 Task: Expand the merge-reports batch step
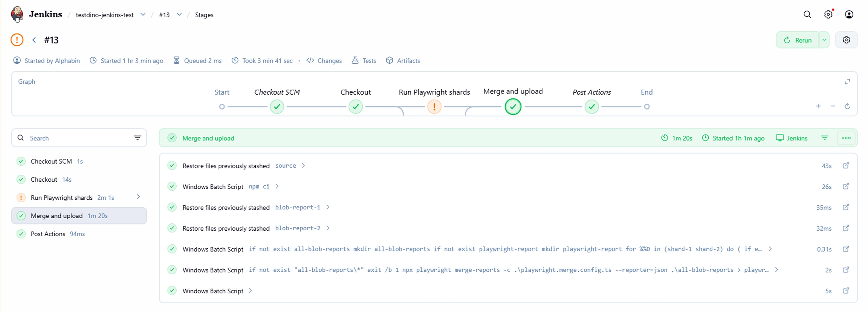pos(776,270)
